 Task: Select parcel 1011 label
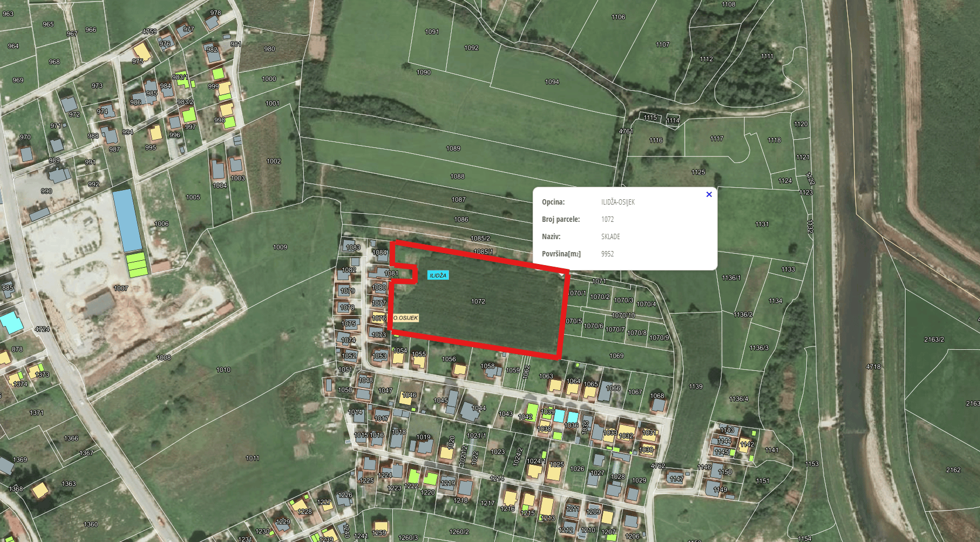coord(253,458)
